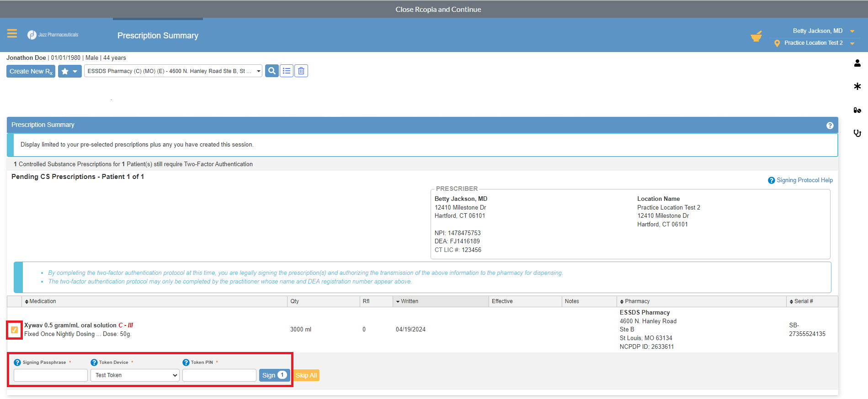
Task: Click the refill value 0 cell
Action: 364,330
